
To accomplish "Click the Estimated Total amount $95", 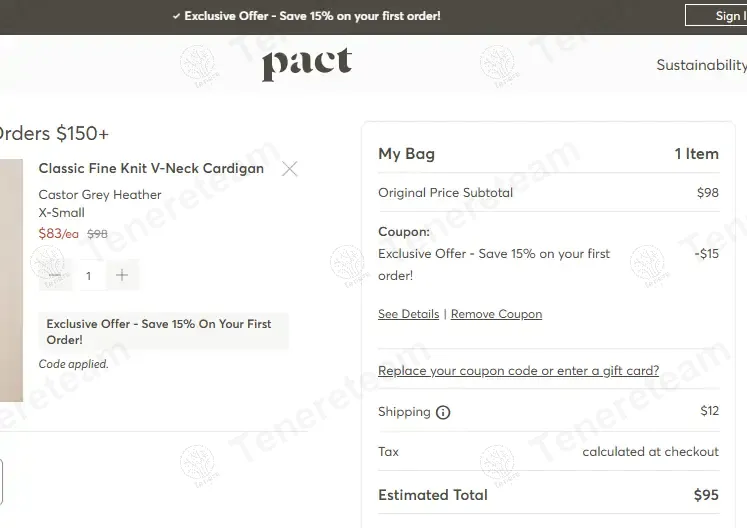I will pyautogui.click(x=706, y=495).
